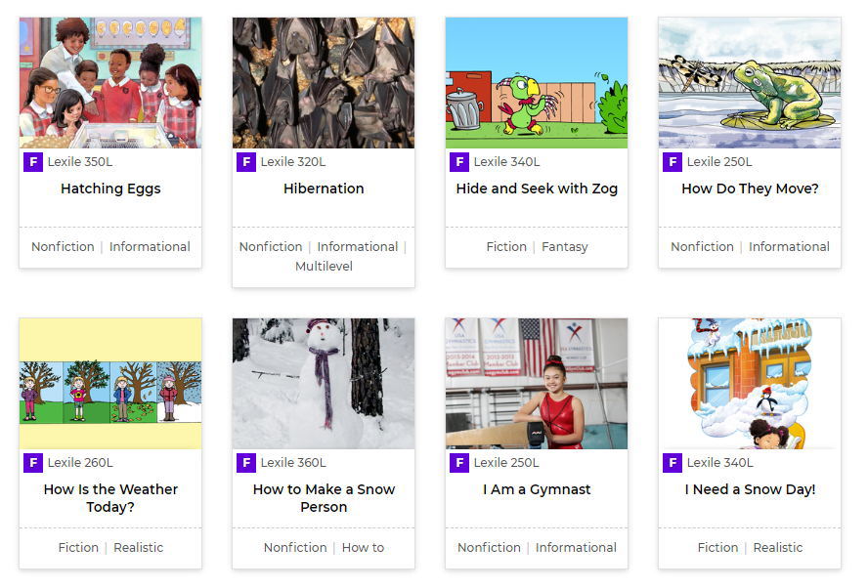The image size is (868, 588).
Task: Open the How Do They Move? title
Action: click(x=750, y=189)
